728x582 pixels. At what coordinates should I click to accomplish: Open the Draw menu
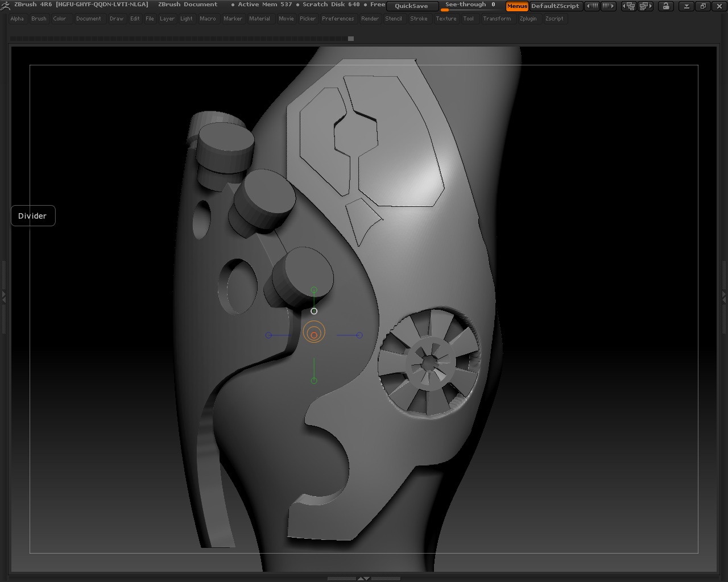(x=117, y=19)
